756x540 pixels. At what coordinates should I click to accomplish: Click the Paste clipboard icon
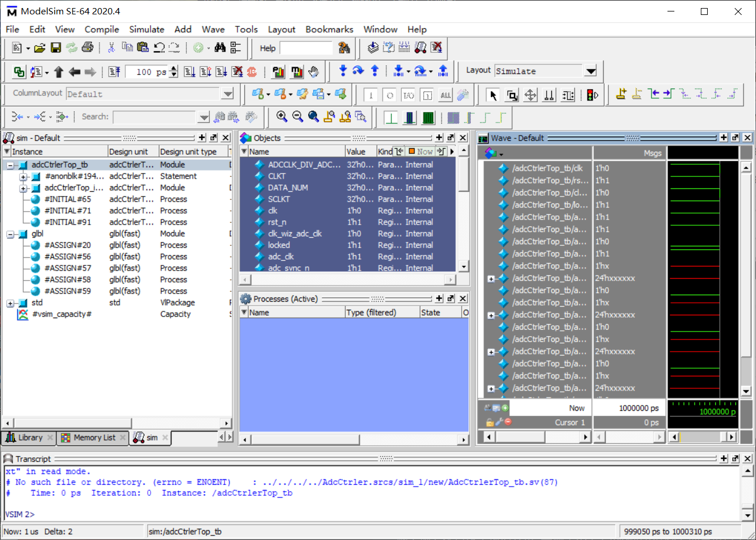pos(143,48)
